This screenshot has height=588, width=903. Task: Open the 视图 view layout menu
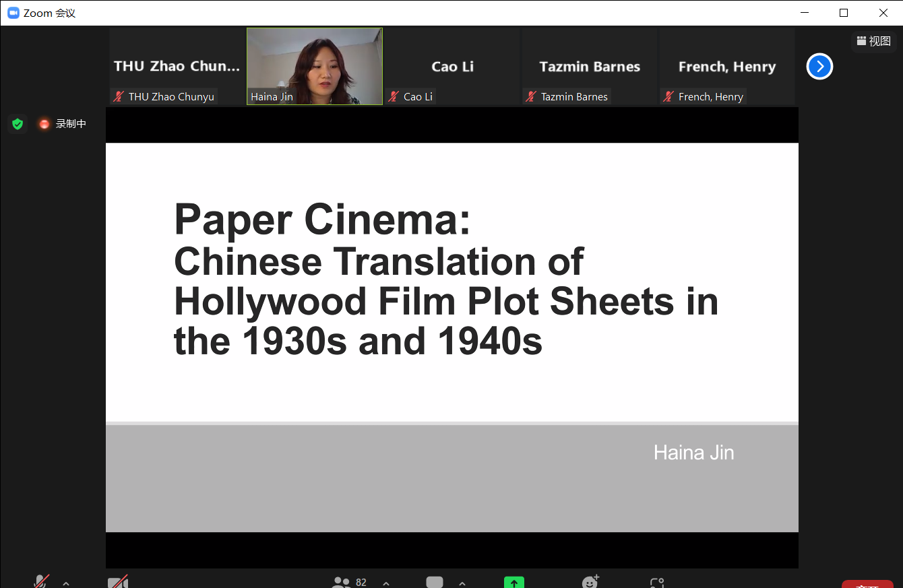[x=873, y=41]
